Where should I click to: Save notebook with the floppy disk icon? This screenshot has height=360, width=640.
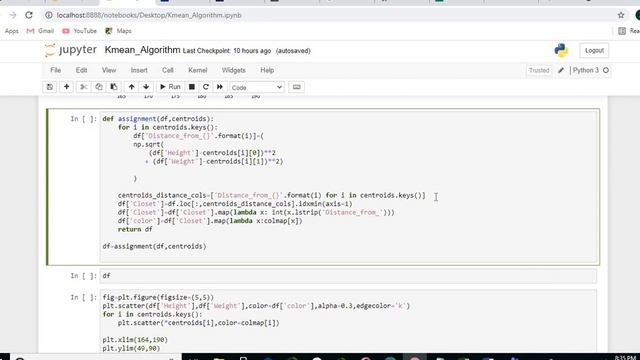pyautogui.click(x=50, y=87)
